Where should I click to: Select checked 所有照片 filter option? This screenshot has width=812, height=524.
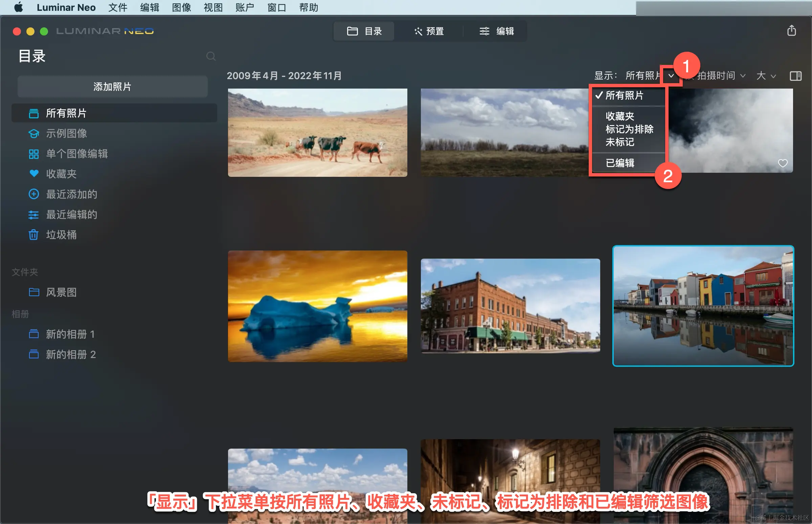click(x=624, y=96)
